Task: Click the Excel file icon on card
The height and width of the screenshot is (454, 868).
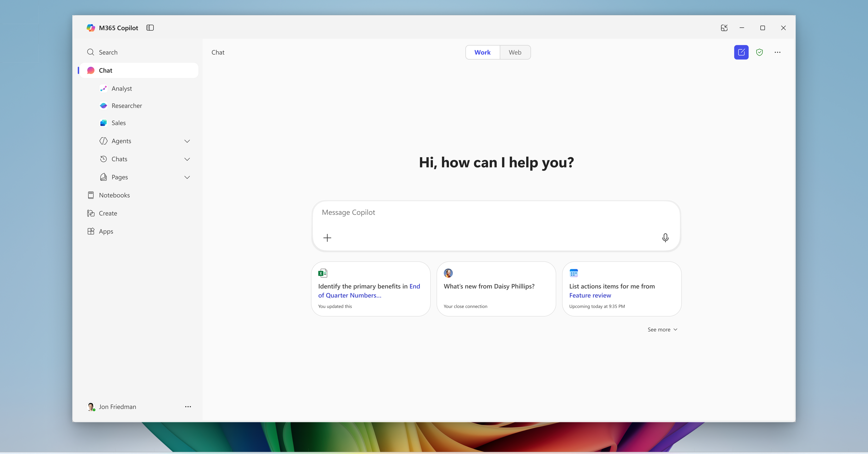Action: pos(322,273)
